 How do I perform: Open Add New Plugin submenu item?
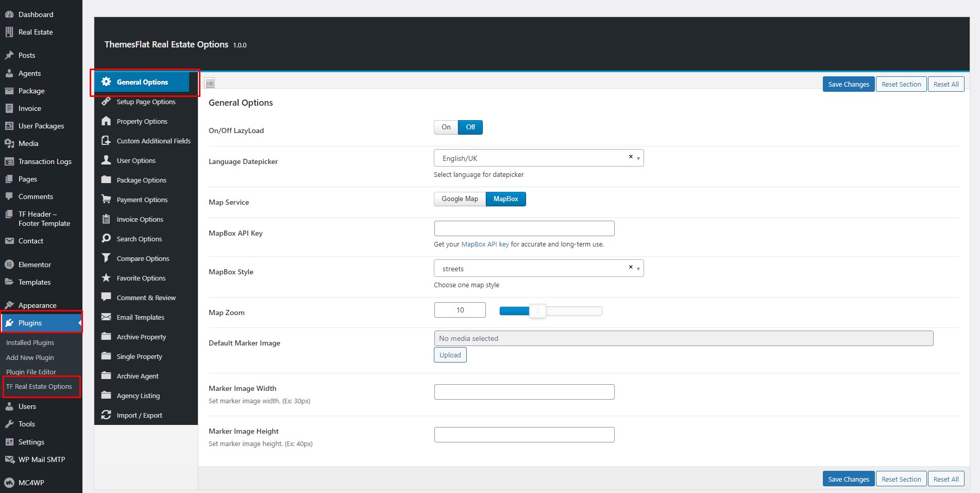[30, 357]
